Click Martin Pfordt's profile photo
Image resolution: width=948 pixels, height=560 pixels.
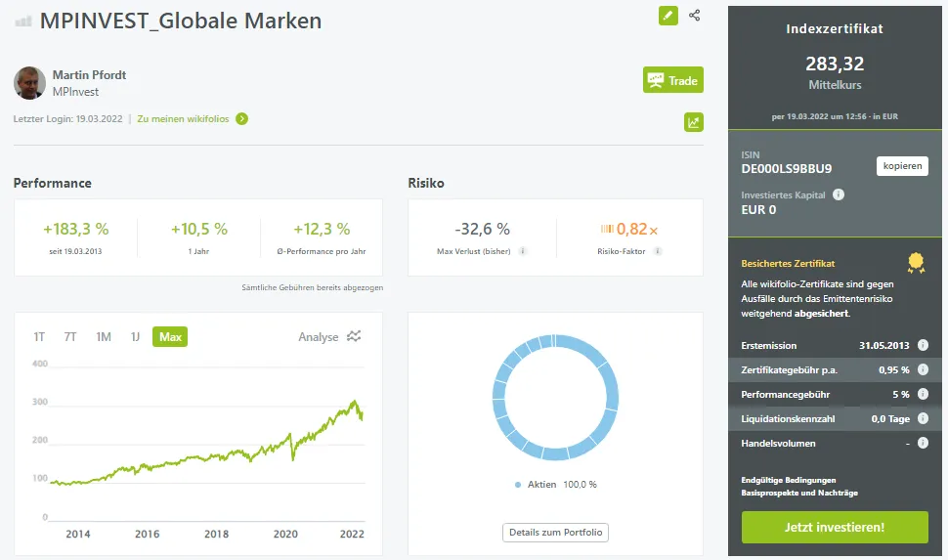[x=29, y=83]
